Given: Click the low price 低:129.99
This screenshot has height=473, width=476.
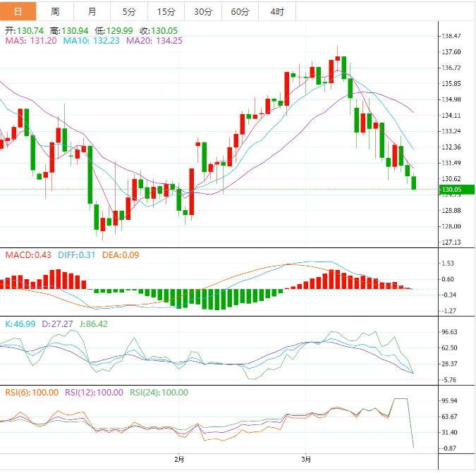Looking at the screenshot, I should tap(114, 30).
